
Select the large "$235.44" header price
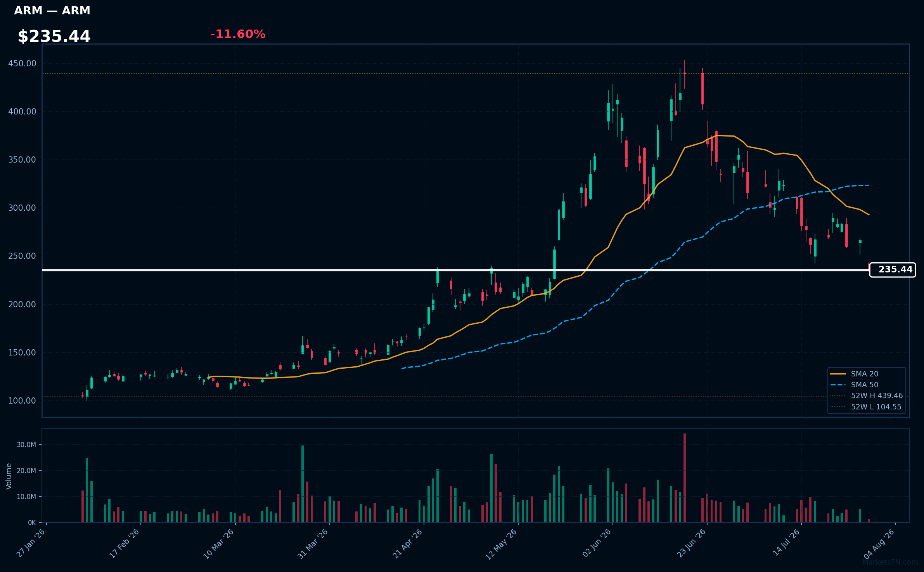(54, 36)
